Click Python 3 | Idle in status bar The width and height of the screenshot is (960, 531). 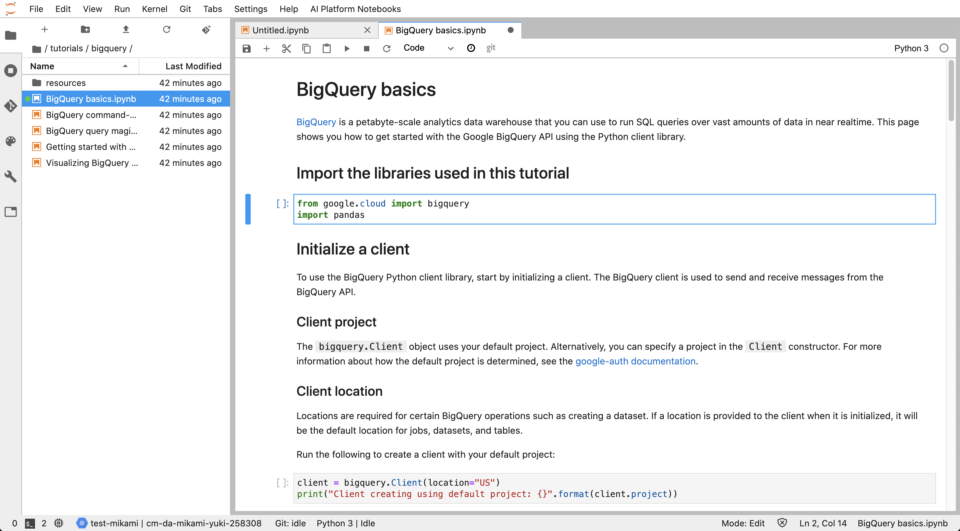pos(346,524)
